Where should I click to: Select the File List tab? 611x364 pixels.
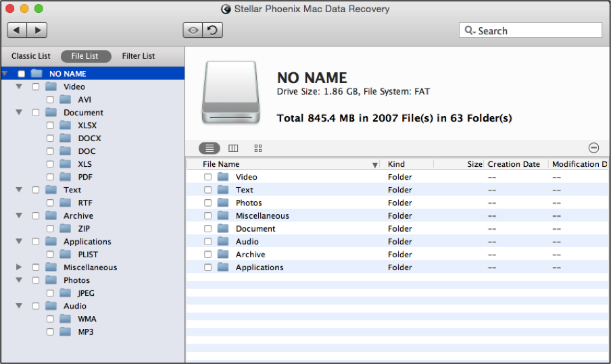(86, 56)
